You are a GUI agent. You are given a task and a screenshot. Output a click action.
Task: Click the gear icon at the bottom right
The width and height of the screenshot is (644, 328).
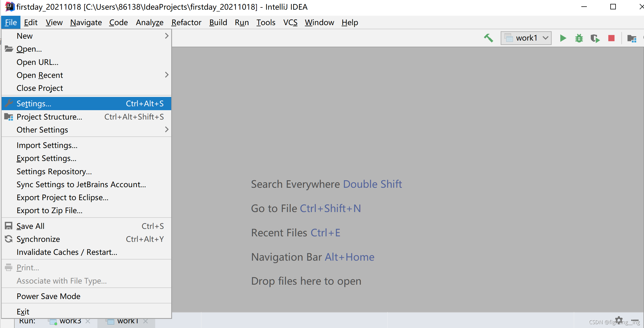point(619,320)
